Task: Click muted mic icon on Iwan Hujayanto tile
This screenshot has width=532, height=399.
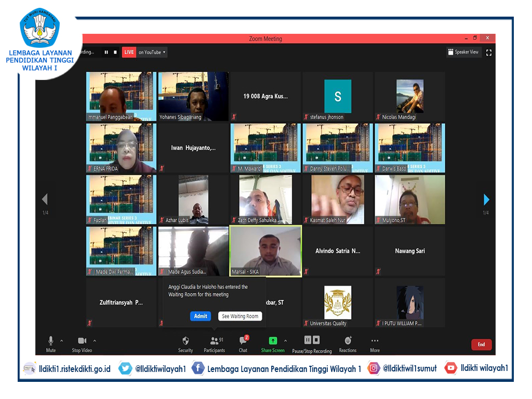Action: click(162, 168)
